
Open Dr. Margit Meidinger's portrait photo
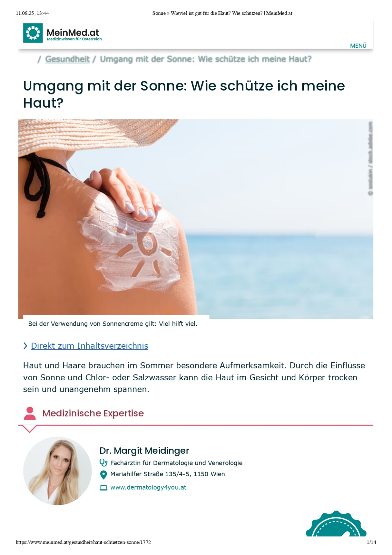pos(57,471)
